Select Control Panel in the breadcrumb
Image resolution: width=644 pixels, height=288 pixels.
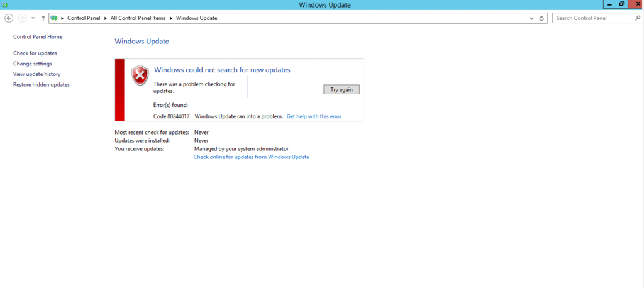coord(84,18)
